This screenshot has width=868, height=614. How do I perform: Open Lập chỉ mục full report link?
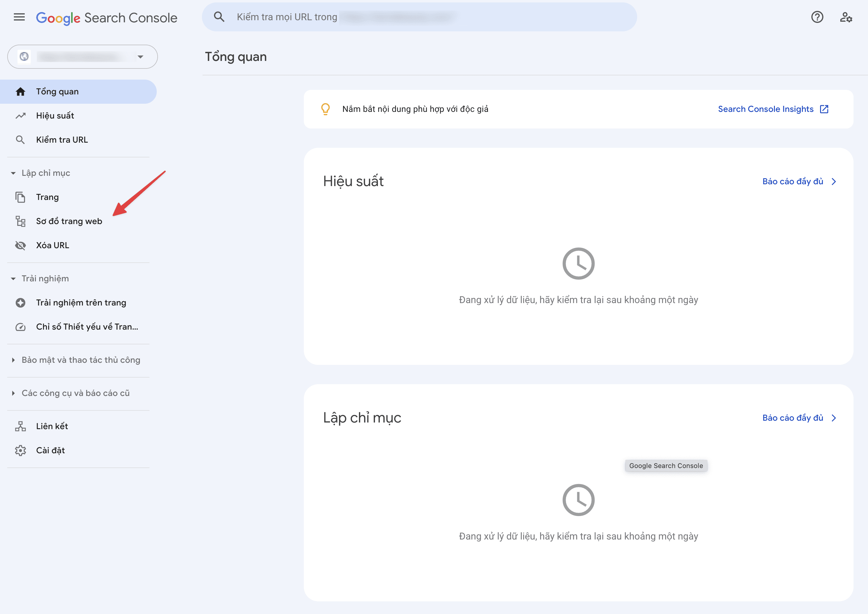792,418
